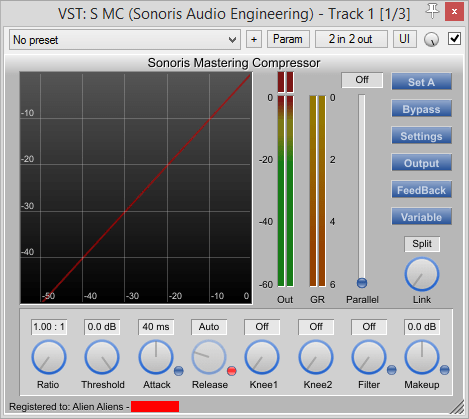The image size is (469, 419).
Task: Click the Link knob
Action: tap(422, 275)
